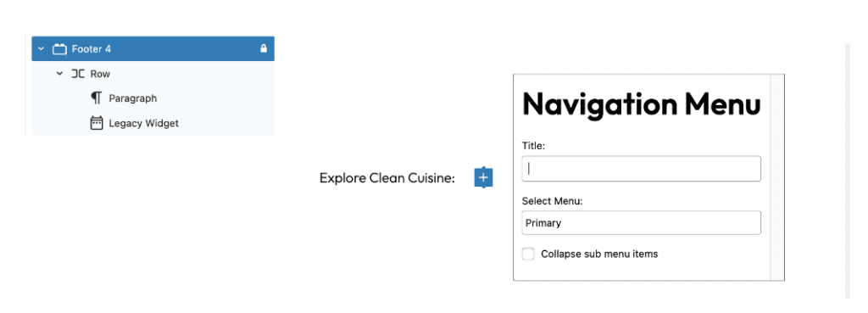This screenshot has height=313, width=868.
Task: Collapse the Footer 4 tree chevron
Action: (41, 48)
